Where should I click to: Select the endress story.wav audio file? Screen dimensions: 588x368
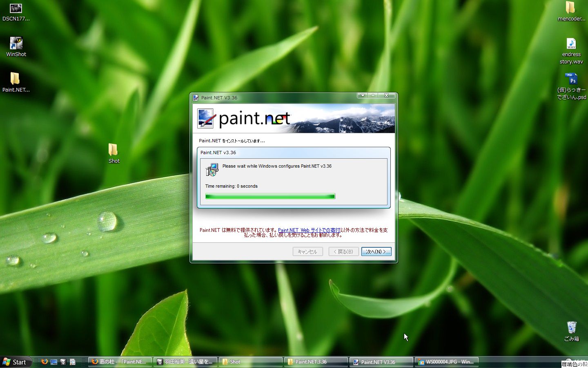coord(571,51)
